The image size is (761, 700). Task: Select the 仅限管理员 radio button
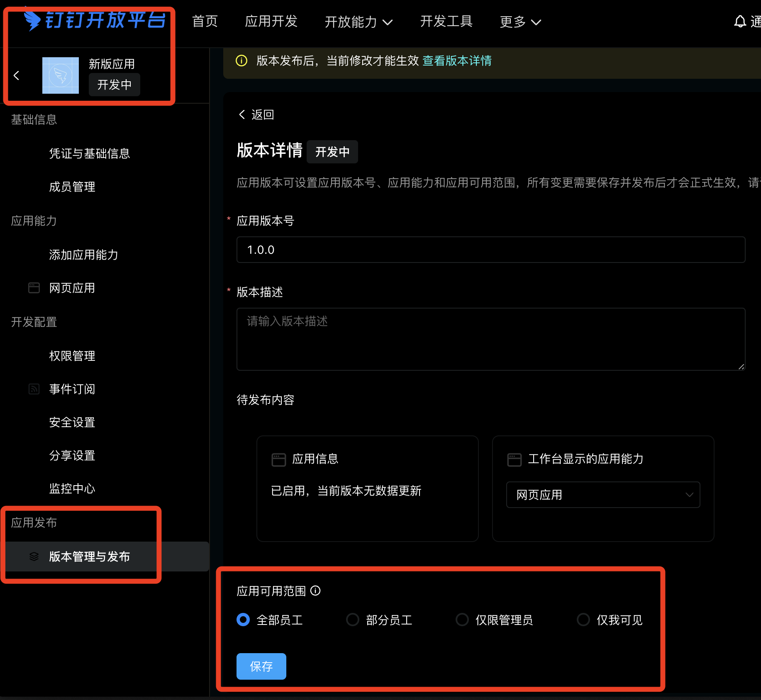462,620
